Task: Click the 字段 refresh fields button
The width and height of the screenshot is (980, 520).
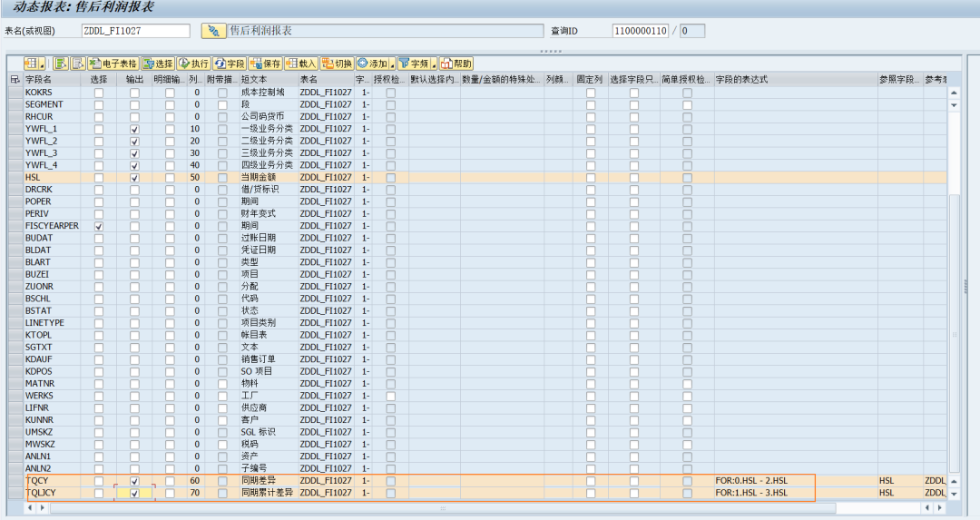Action: pos(229,64)
